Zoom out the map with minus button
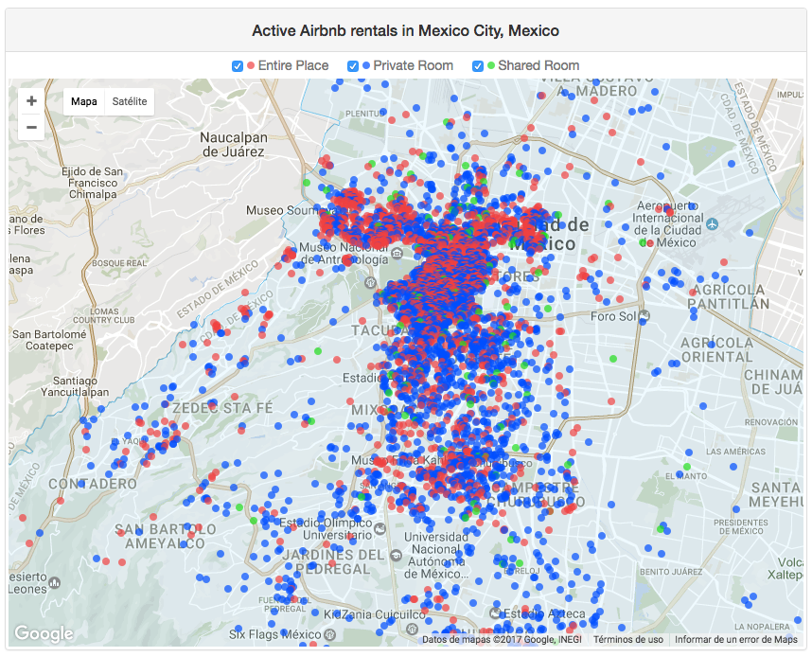The width and height of the screenshot is (812, 657). tap(31, 128)
